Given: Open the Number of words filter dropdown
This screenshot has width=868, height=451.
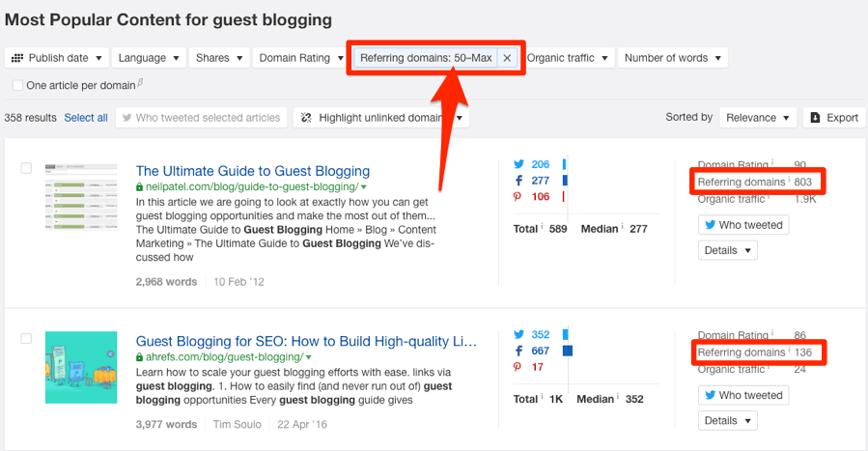Looking at the screenshot, I should pyautogui.click(x=673, y=58).
